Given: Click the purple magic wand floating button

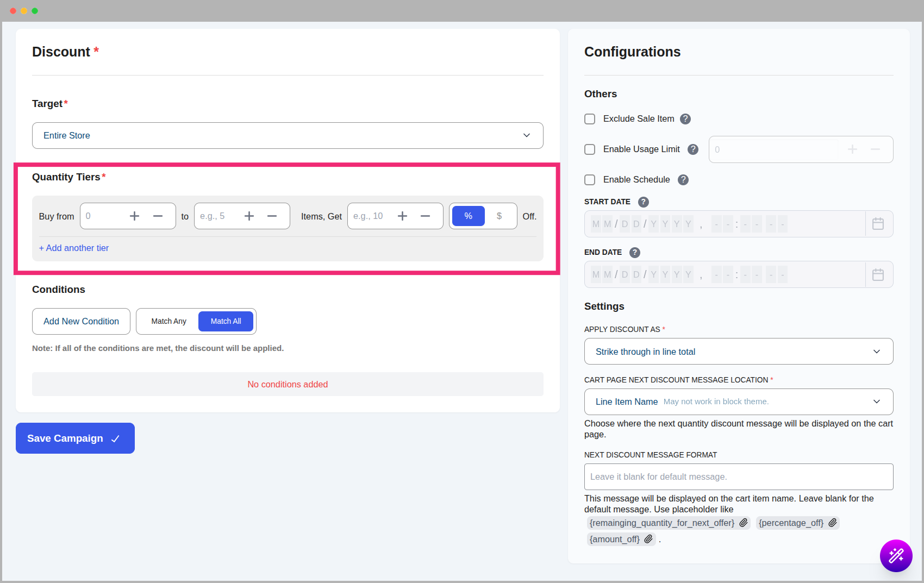Looking at the screenshot, I should coord(896,555).
